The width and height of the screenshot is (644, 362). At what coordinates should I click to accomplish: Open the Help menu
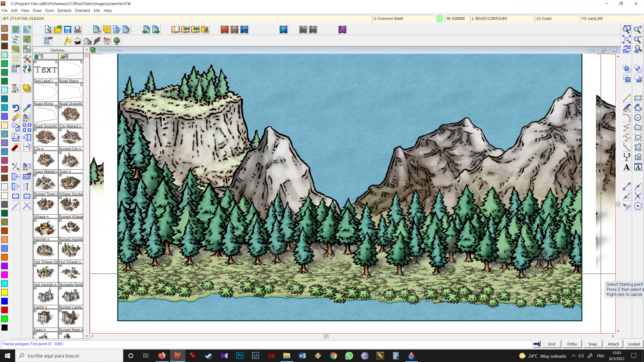pos(107,11)
